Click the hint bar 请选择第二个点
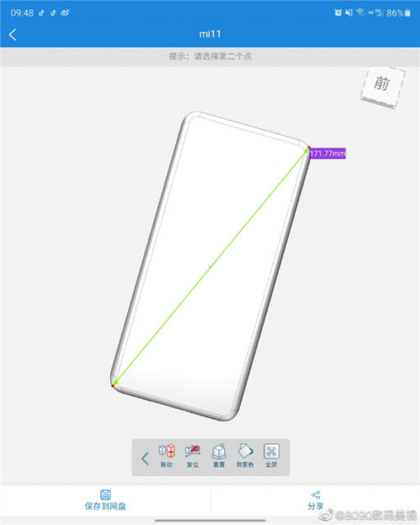420x525 pixels. [210, 57]
